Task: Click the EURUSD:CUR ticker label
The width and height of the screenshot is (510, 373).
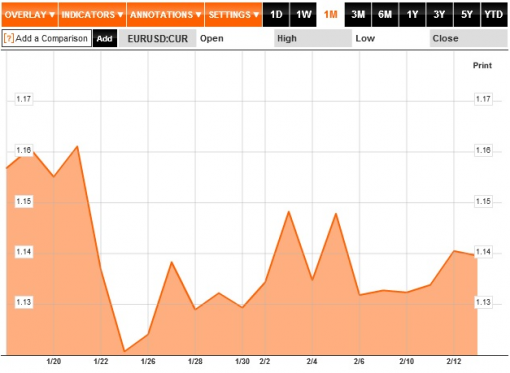Action: (158, 38)
